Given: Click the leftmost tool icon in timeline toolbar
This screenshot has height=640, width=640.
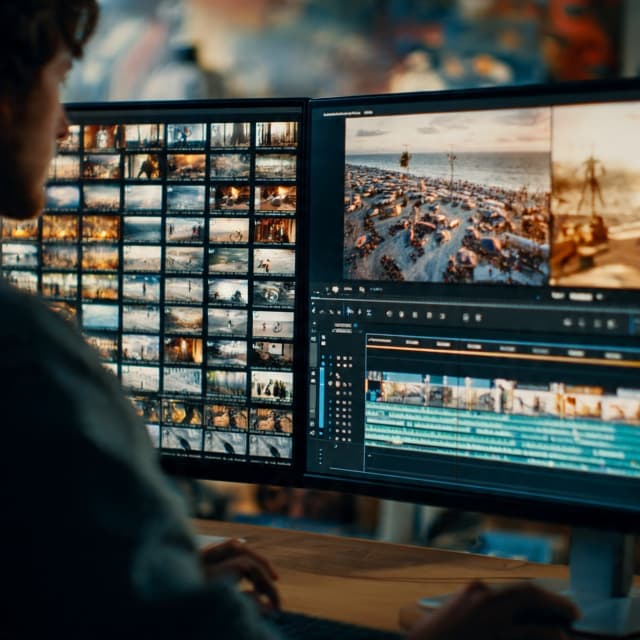Looking at the screenshot, I should pyautogui.click(x=313, y=310).
